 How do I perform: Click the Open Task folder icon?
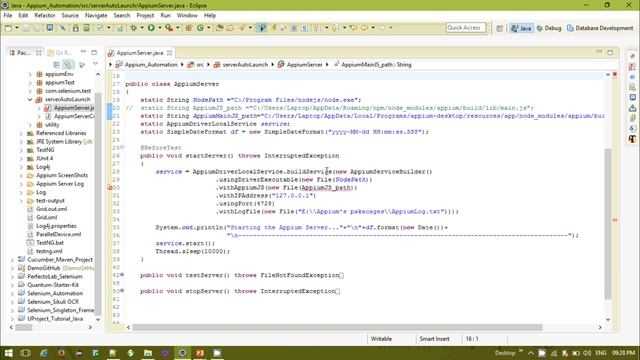[230, 28]
